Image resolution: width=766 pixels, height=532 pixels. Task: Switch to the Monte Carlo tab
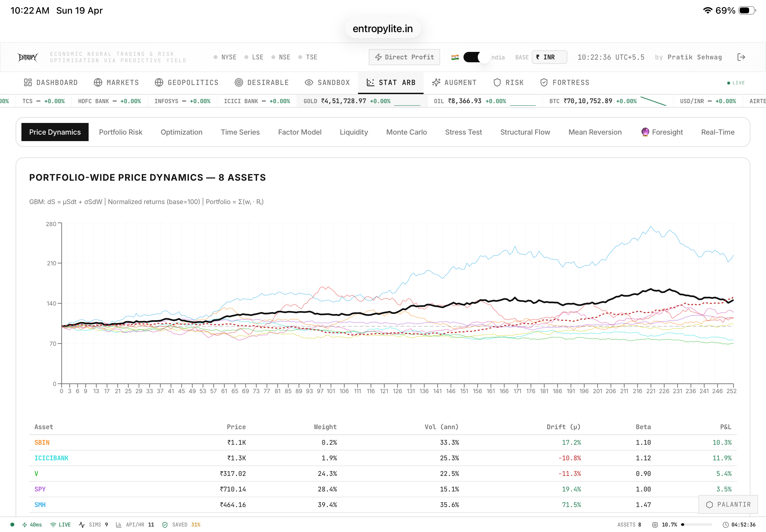point(406,132)
